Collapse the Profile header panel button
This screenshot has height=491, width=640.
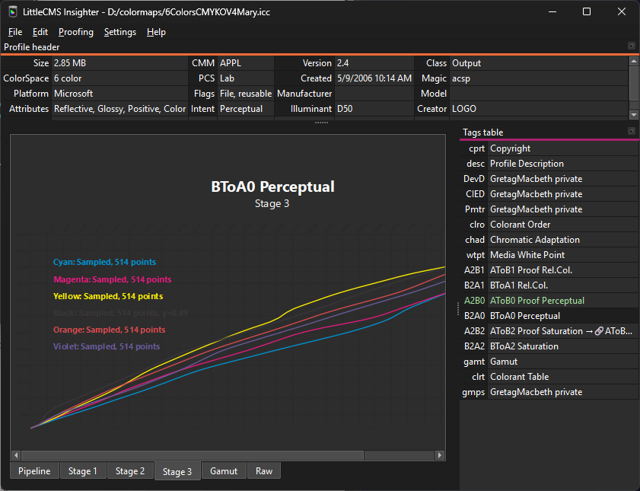coord(632,47)
